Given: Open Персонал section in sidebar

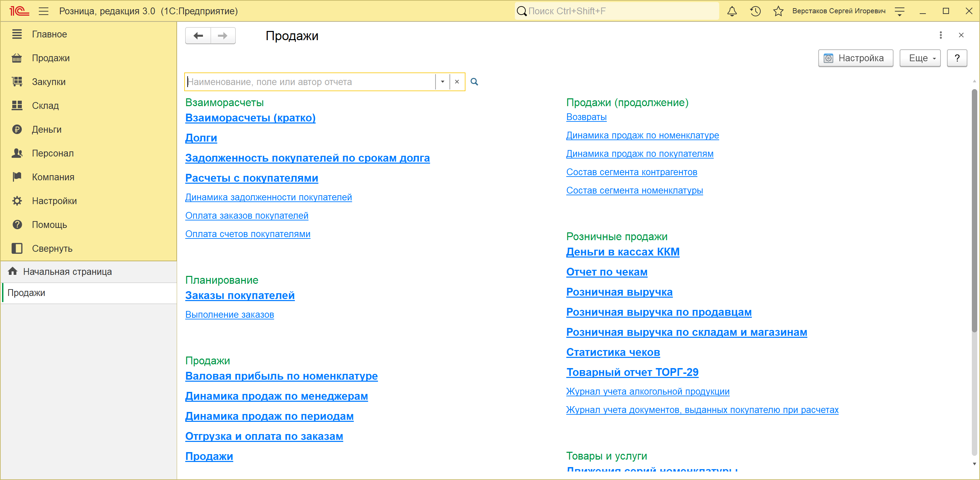Looking at the screenshot, I should [x=52, y=153].
